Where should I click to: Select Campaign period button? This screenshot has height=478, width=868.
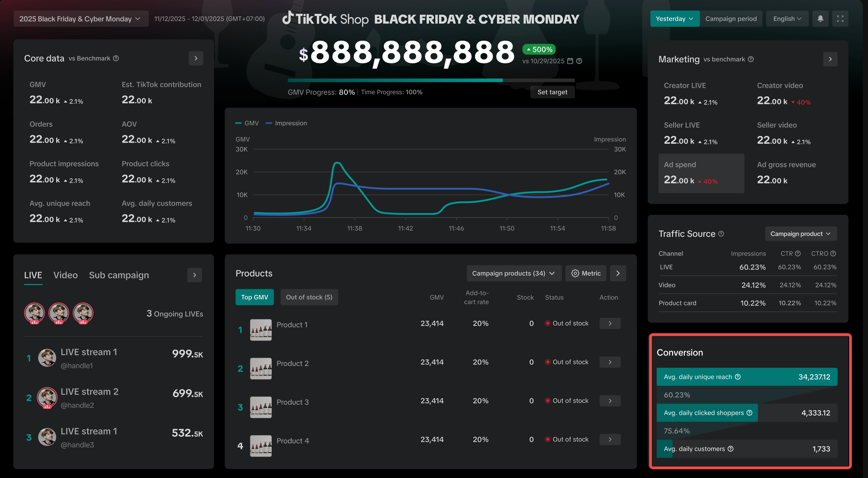pyautogui.click(x=731, y=19)
